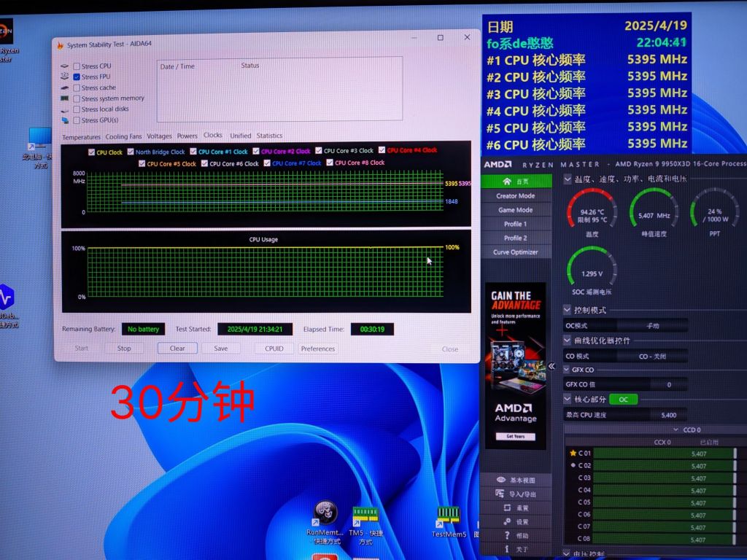
Task: Check Stress system memory in AIDA64
Action: pyautogui.click(x=75, y=98)
